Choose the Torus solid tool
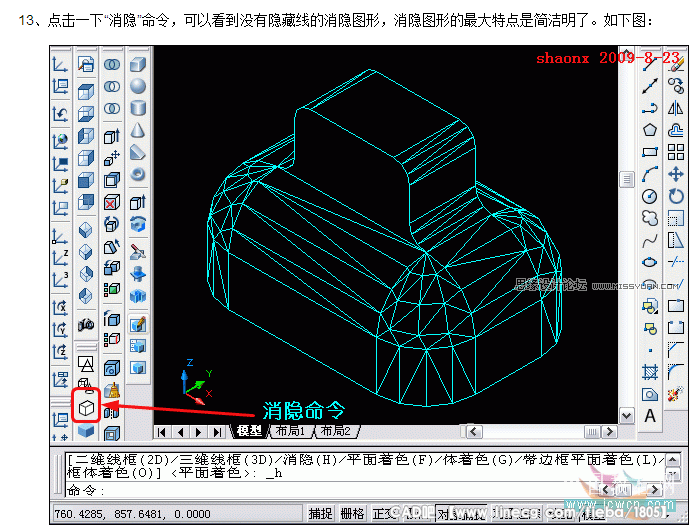This screenshot has width=696, height=529. click(138, 174)
